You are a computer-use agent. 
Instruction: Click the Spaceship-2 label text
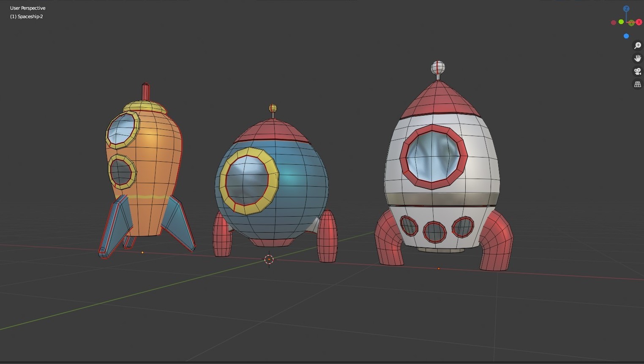point(27,16)
